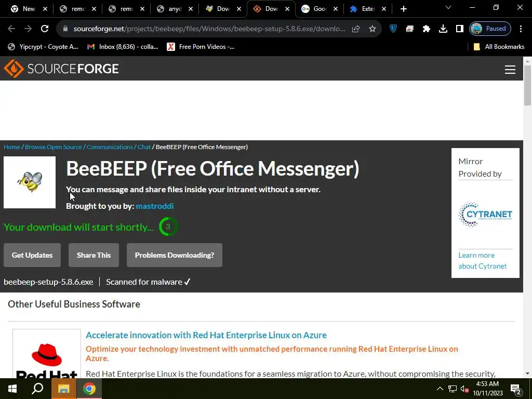Screen dimensions: 532x399
Task: Click the Problems Downloading? button
Action: click(175, 255)
